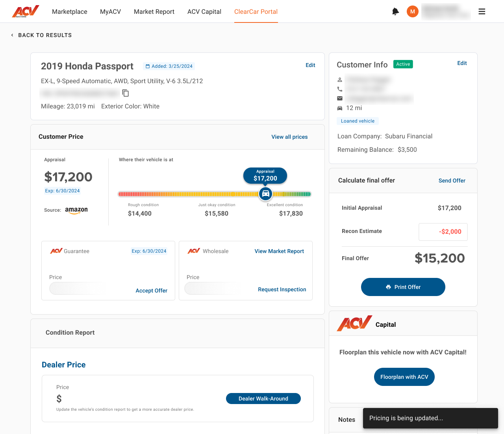Screen dimensions: 504x434
Task: Click the car icon beside 12 mi
Action: click(x=340, y=108)
